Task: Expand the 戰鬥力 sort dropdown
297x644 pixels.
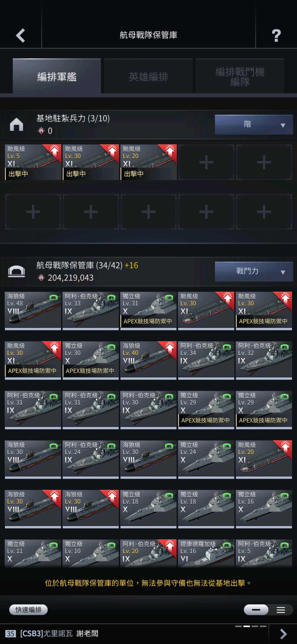Action: point(254,272)
